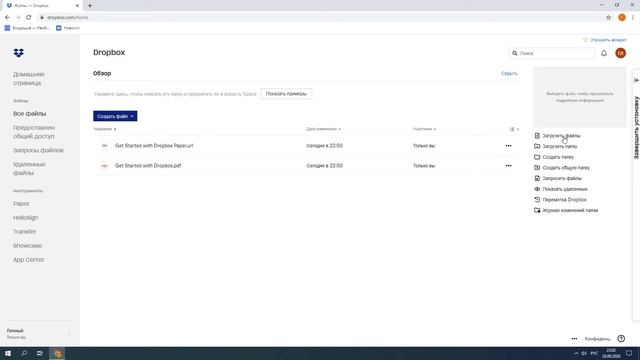Screen dimensions: 640x360
Task: Open Get Started with Dropbox.pdf file
Action: [x=148, y=166]
